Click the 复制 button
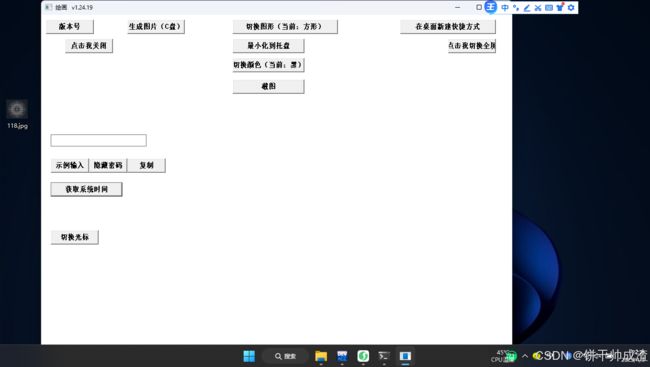 point(146,165)
